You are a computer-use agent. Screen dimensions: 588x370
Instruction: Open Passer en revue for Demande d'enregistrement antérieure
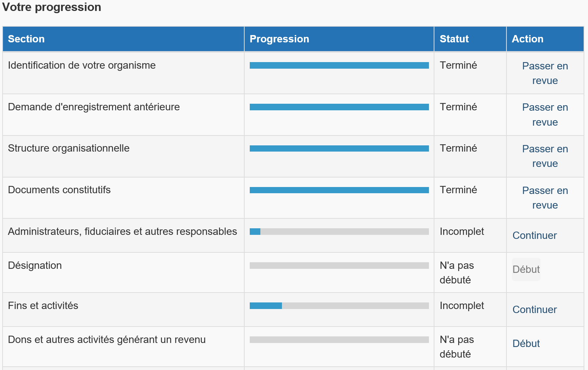pos(545,115)
